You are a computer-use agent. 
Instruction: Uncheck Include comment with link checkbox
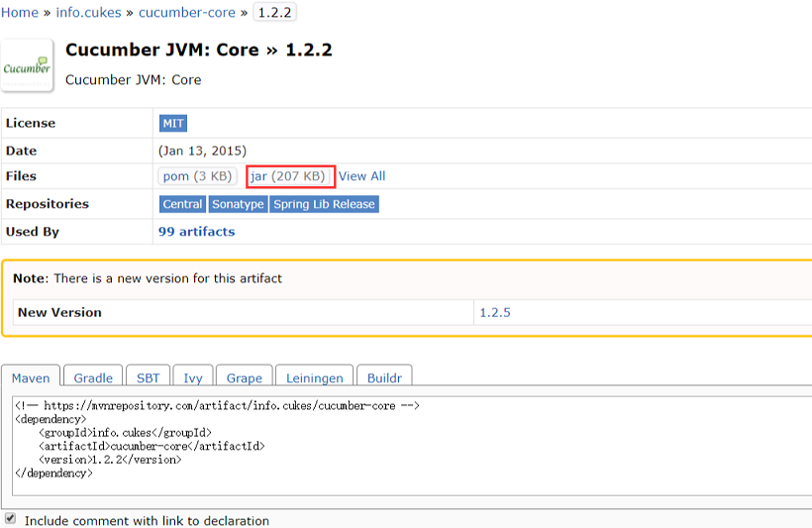click(x=10, y=519)
